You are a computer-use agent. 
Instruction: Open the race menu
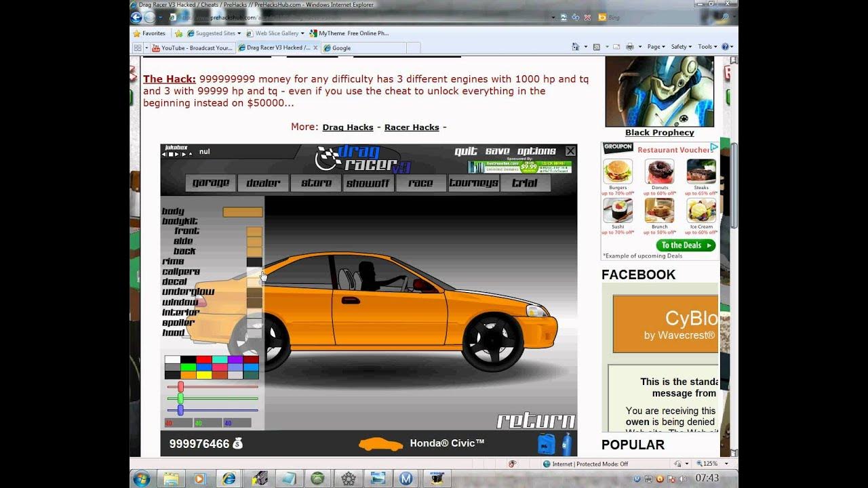(x=420, y=183)
